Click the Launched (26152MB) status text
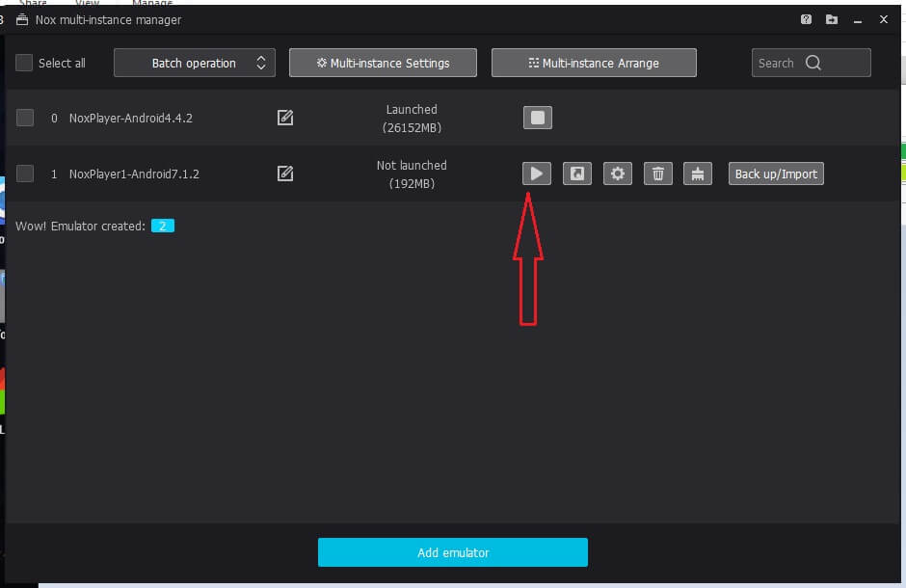 click(412, 119)
